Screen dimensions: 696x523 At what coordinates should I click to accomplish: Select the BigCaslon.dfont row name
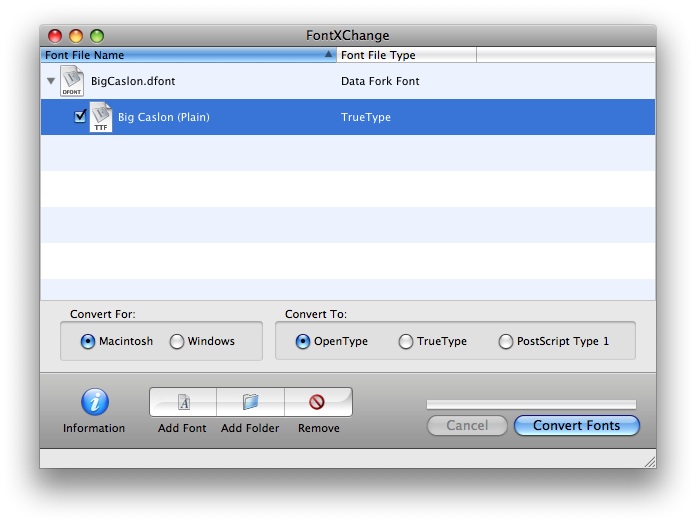tap(133, 81)
